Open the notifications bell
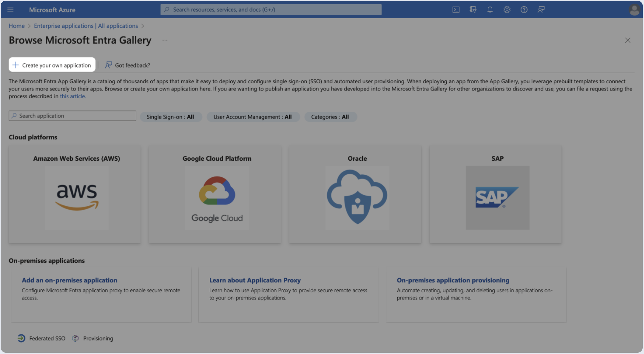644x354 pixels. [490, 9]
